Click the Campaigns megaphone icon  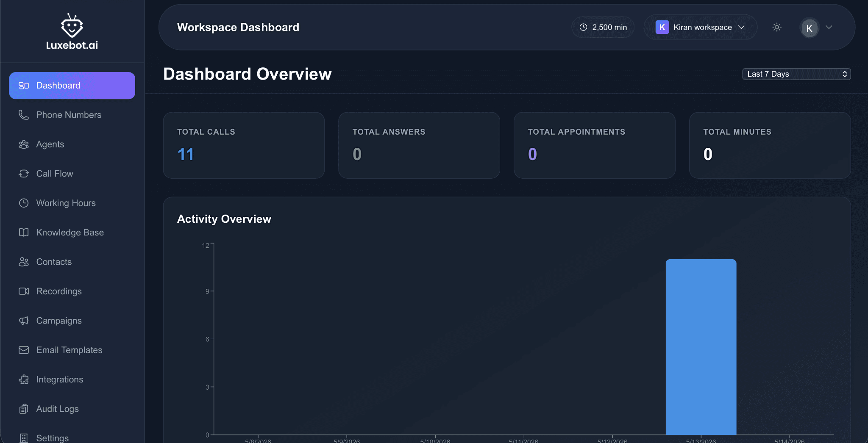coord(24,321)
